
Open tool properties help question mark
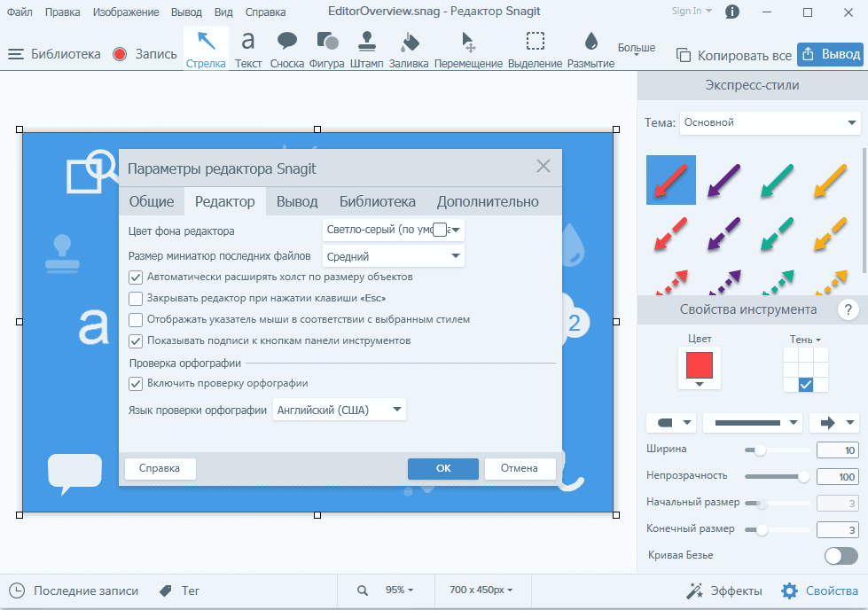pyautogui.click(x=848, y=309)
